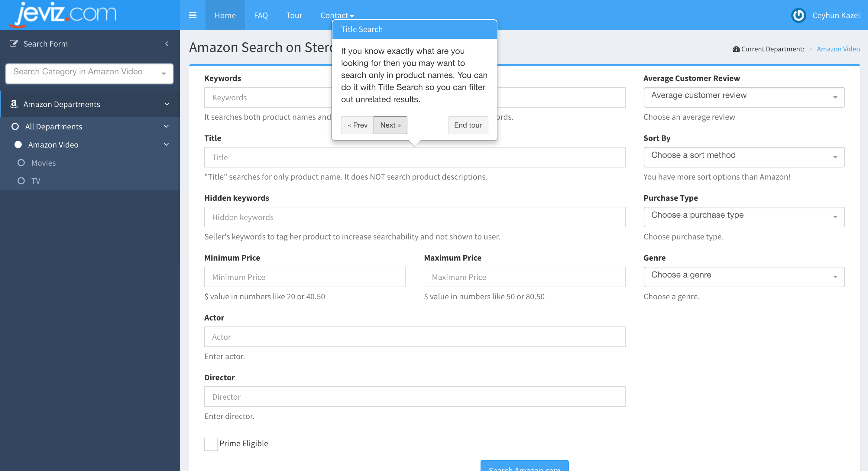Click the Search Form edit icon
868x471 pixels.
point(14,44)
